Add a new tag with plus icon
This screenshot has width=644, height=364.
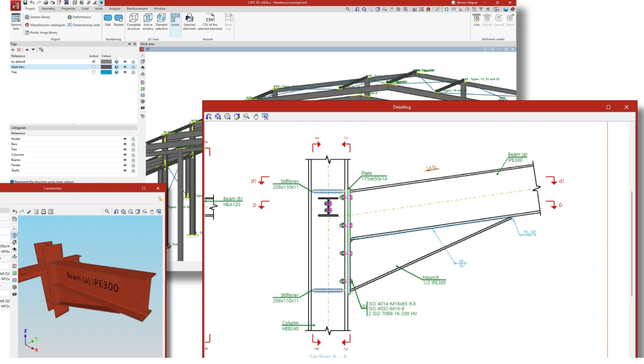(x=13, y=49)
